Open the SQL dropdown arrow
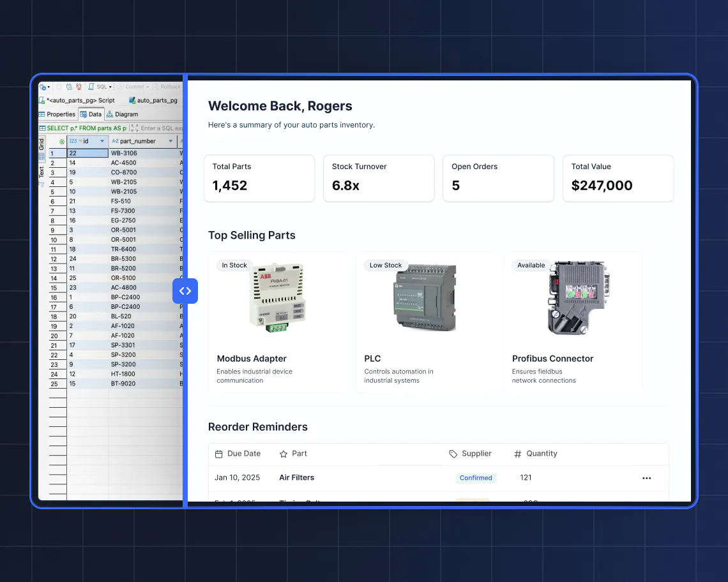Screen dimensions: 728x582 (110, 87)
